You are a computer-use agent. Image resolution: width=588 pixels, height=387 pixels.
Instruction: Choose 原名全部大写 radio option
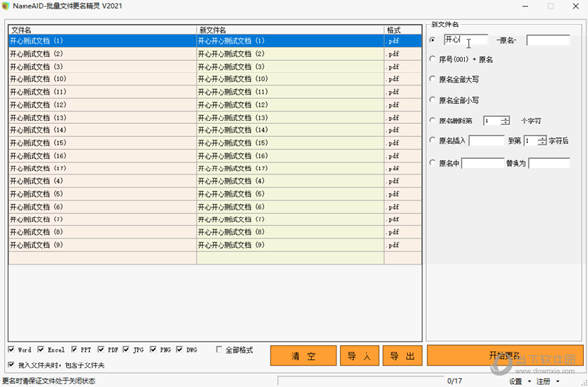(x=433, y=79)
